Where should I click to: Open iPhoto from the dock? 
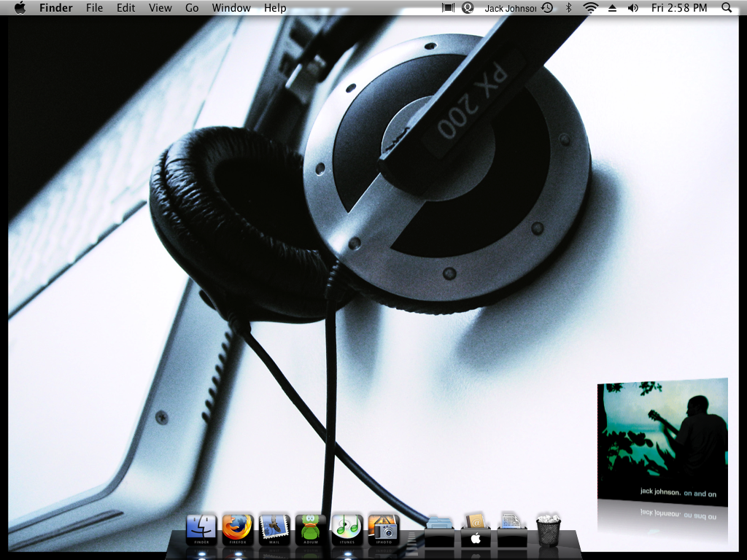click(x=384, y=529)
